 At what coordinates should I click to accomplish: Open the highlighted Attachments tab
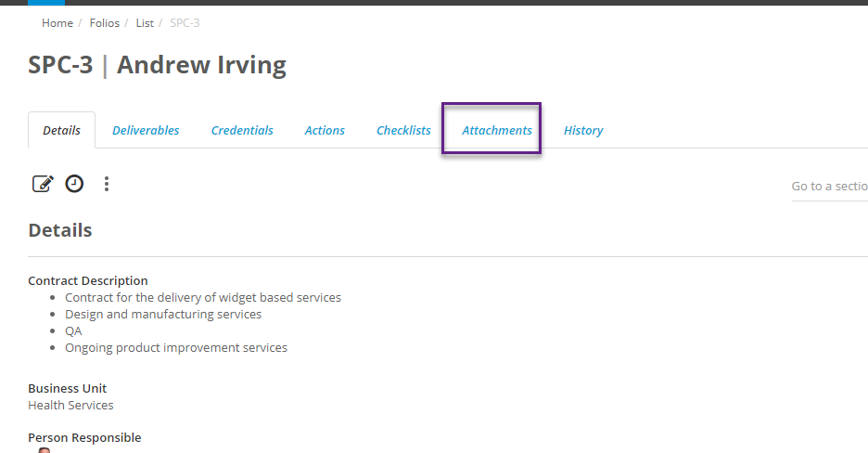point(497,131)
